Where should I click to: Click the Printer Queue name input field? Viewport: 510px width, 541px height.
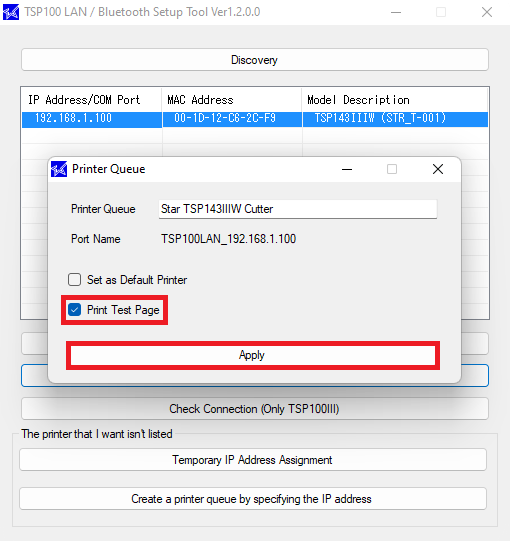point(298,209)
